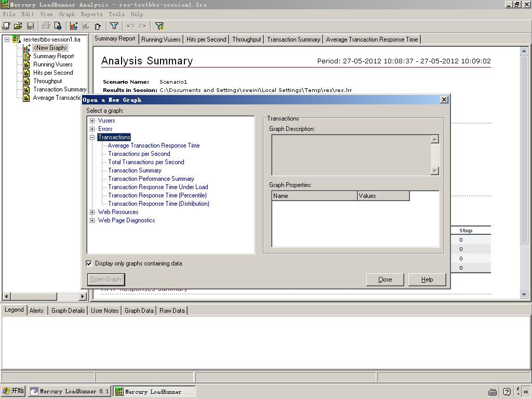Open the Graph Details tab
Image resolution: width=532 pixels, height=399 pixels.
coord(68,311)
